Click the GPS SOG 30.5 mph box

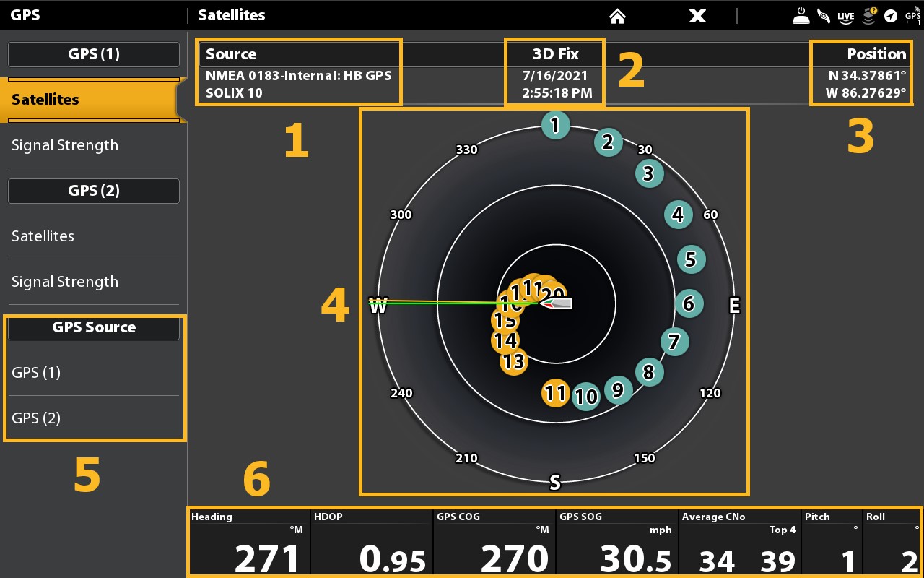click(617, 543)
